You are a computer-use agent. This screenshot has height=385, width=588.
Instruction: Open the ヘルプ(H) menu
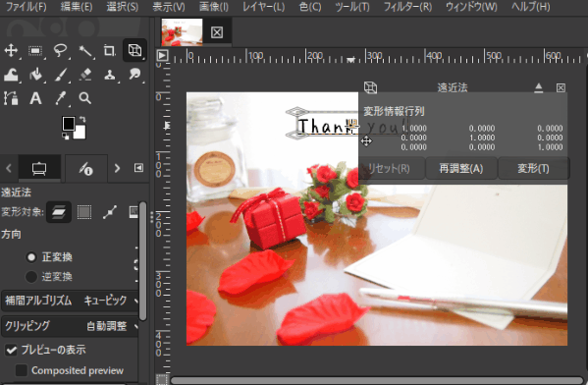pyautogui.click(x=531, y=7)
